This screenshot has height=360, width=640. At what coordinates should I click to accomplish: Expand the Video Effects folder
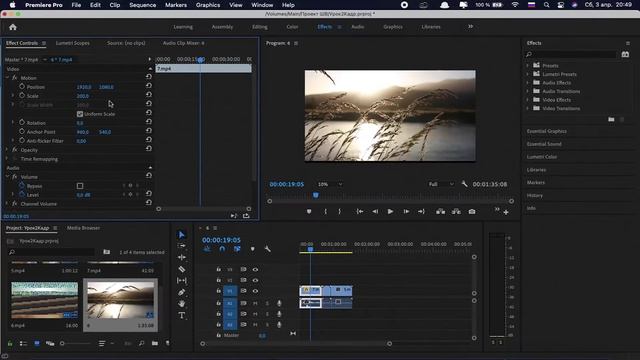[527, 100]
